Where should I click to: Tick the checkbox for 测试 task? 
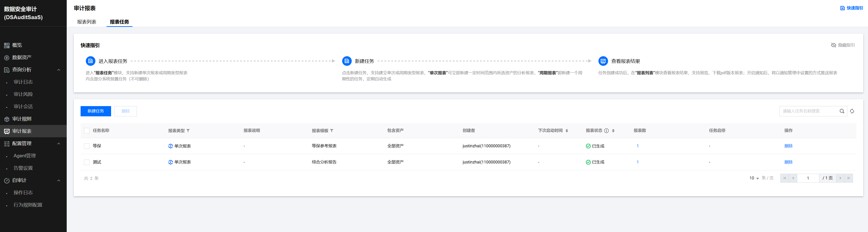[87, 162]
